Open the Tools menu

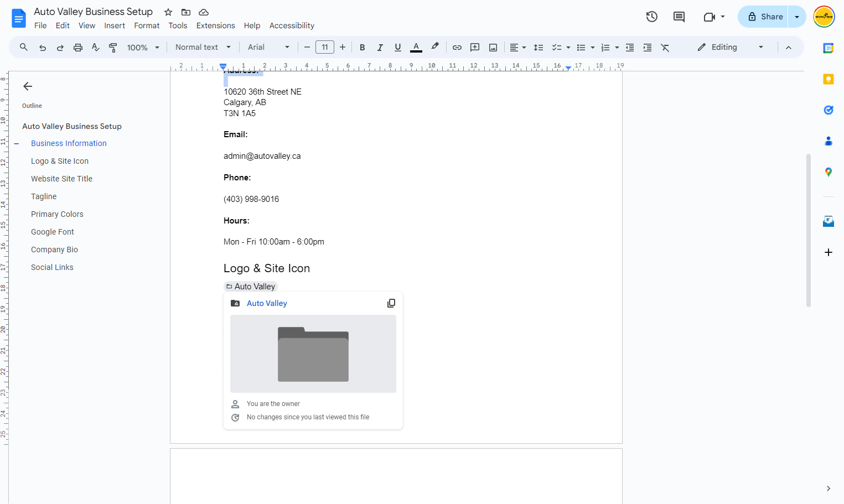[178, 25]
